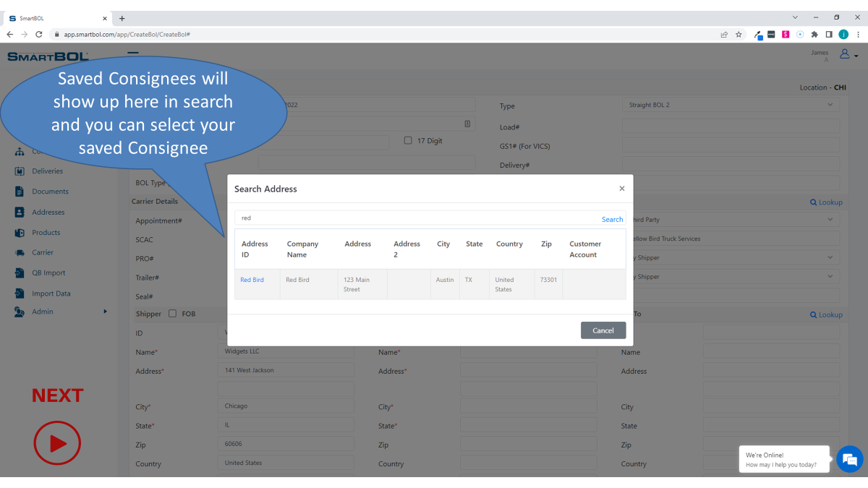Open Chrome three-dot menu
Screen dimensions: 868x488
tap(858, 34)
